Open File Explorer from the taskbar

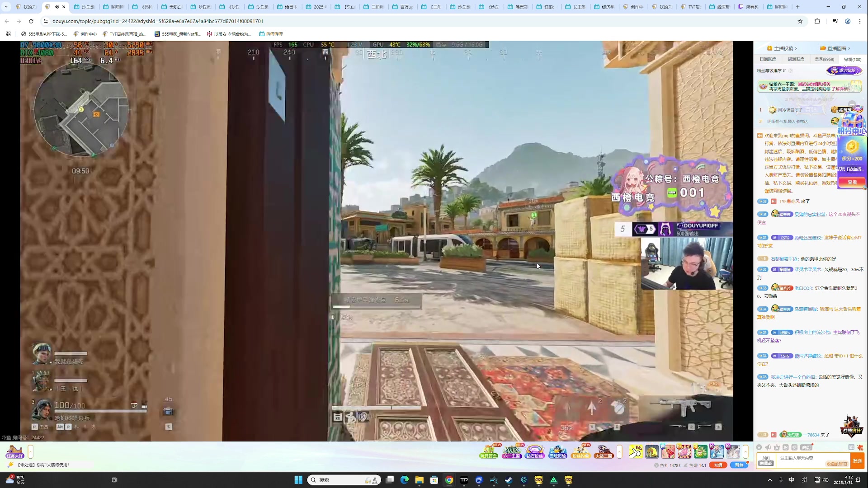click(x=419, y=480)
